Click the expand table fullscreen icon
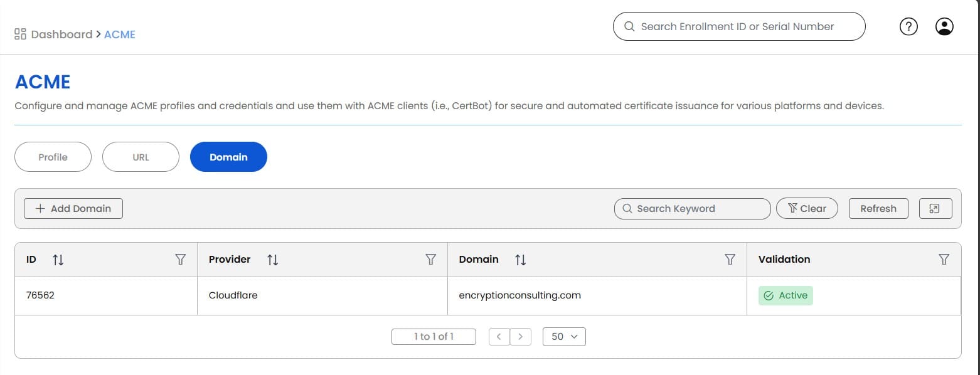980x375 pixels. tap(935, 209)
